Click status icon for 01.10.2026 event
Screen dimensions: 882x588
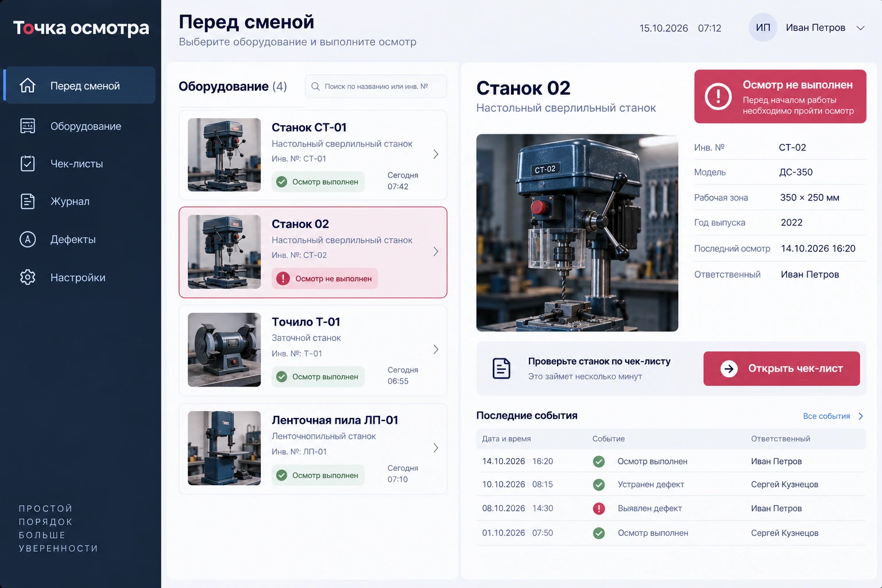[599, 533]
